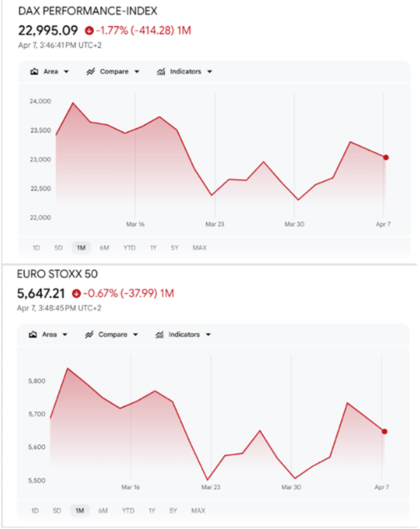Select the 5Y range for DAX chart
Image resolution: width=420 pixels, height=529 pixels.
174,247
